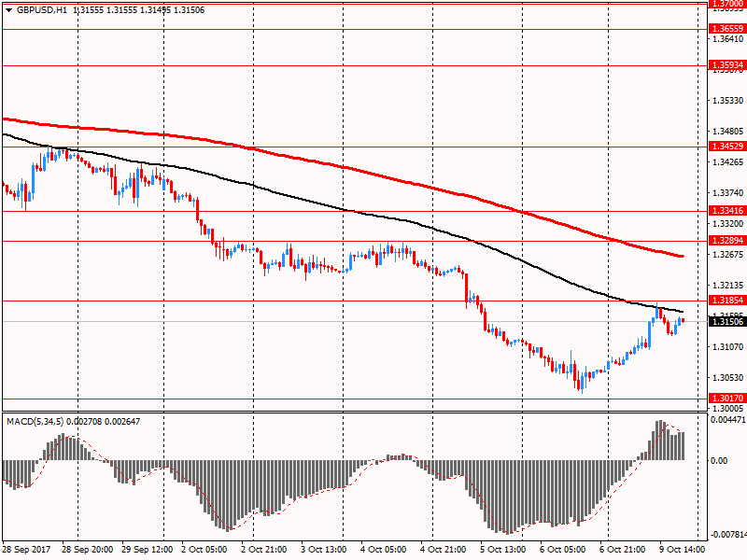
Task: Click the 2 Oct 21:00 time axis label
Action: (x=264, y=550)
